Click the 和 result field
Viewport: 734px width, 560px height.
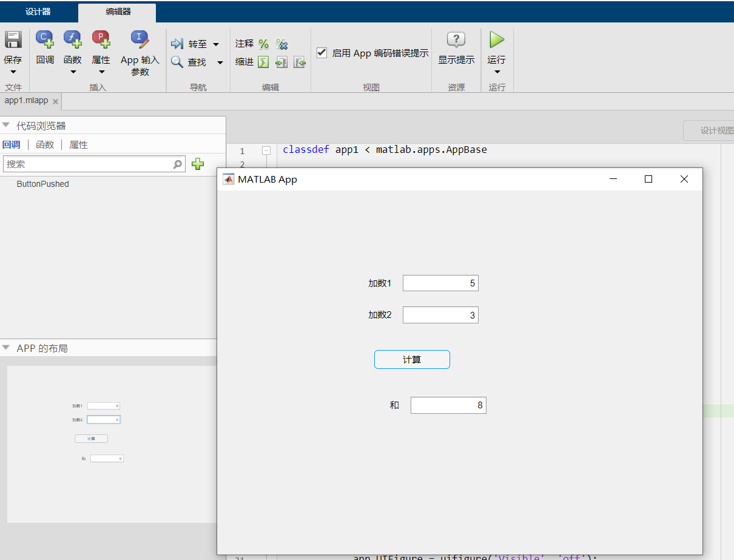pos(448,405)
